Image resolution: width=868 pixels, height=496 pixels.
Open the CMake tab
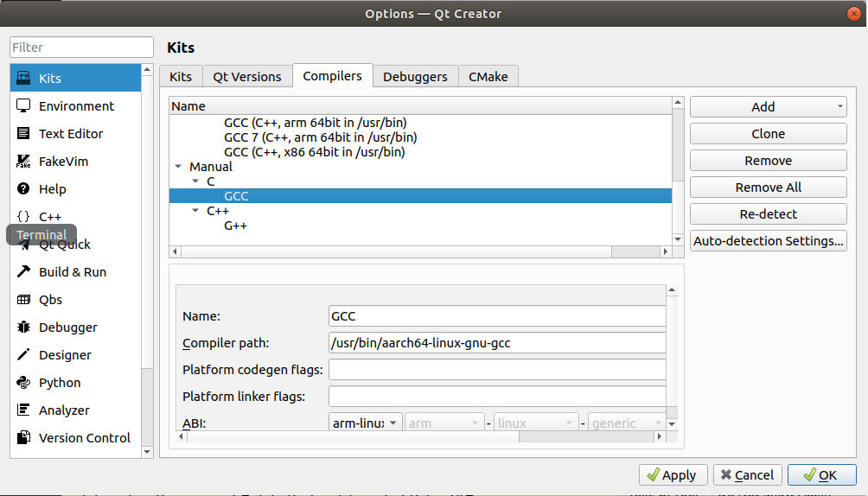[488, 77]
